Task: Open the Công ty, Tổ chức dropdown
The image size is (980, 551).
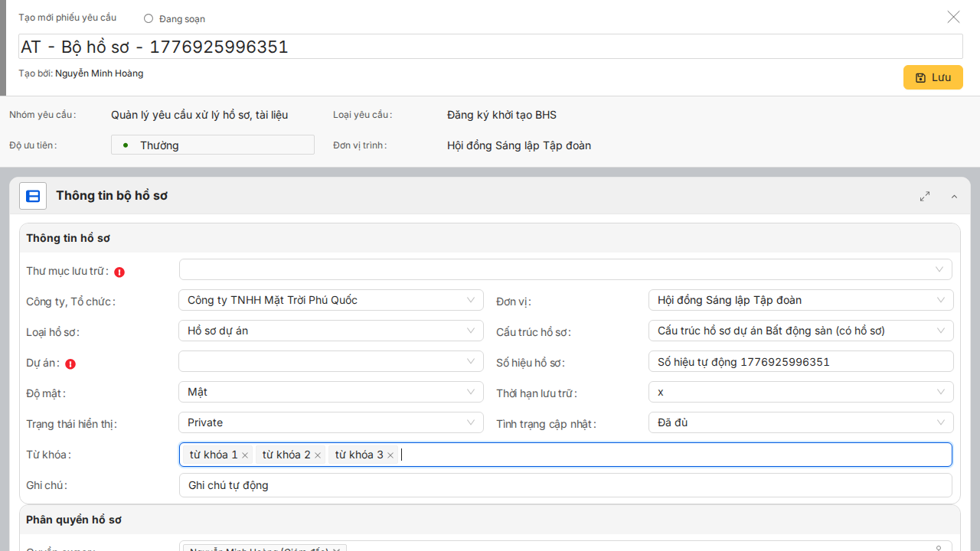Action: click(x=331, y=300)
